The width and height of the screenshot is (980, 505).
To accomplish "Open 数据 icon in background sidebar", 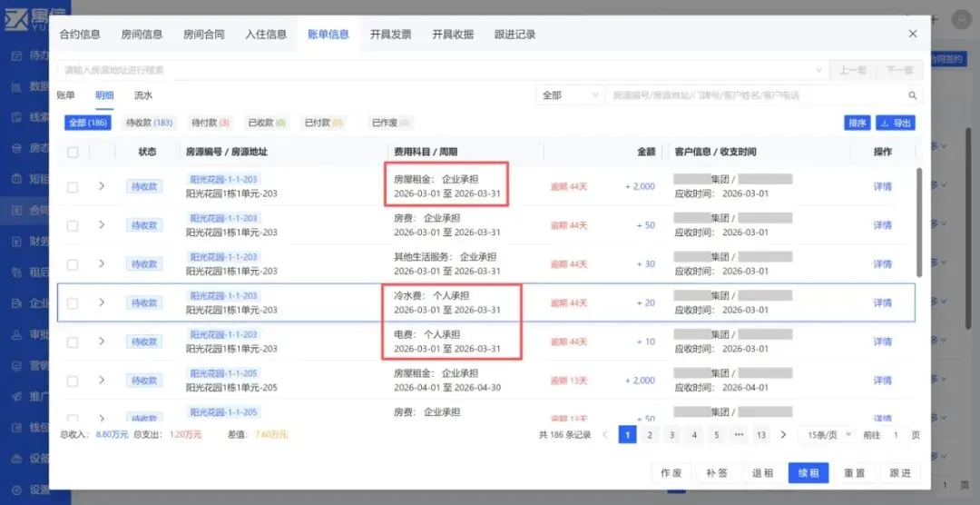I will pos(17,86).
